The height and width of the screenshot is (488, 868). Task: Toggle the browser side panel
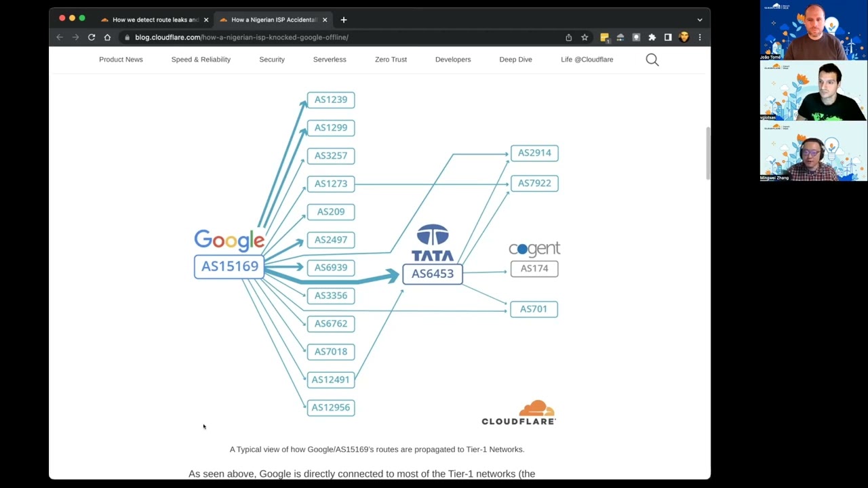[668, 37]
